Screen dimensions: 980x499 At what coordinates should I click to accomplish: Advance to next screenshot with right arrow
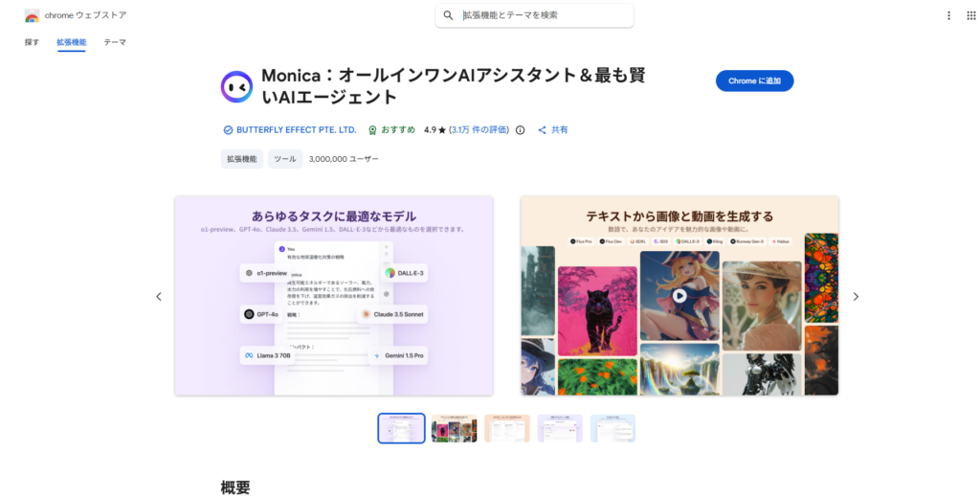(856, 297)
